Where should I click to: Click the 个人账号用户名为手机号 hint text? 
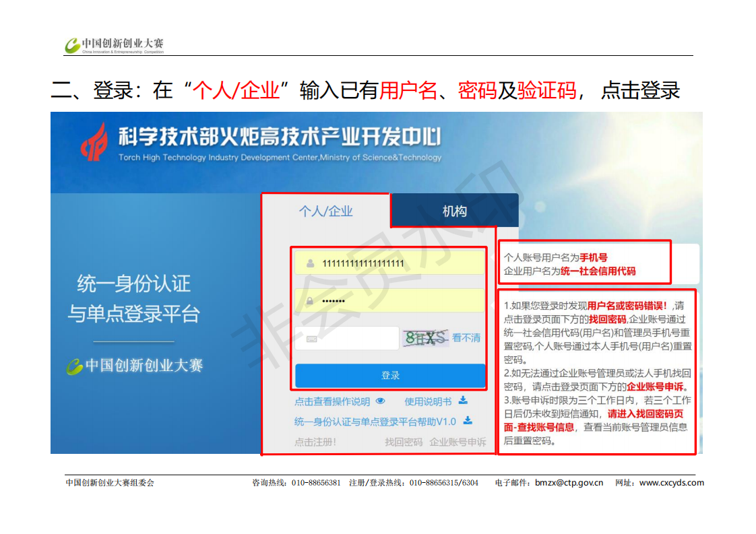tap(555, 257)
